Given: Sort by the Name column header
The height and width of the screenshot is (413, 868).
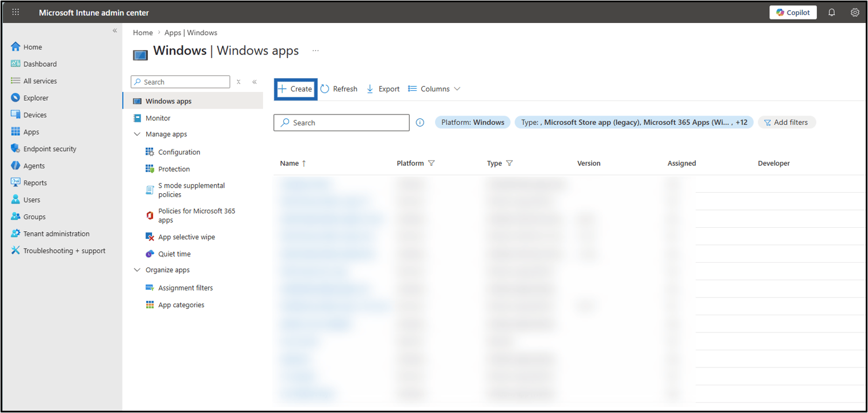Looking at the screenshot, I should (293, 163).
